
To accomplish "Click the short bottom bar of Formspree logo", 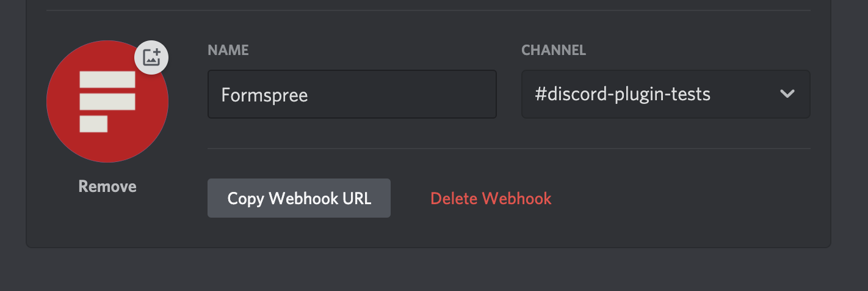I will tap(93, 123).
